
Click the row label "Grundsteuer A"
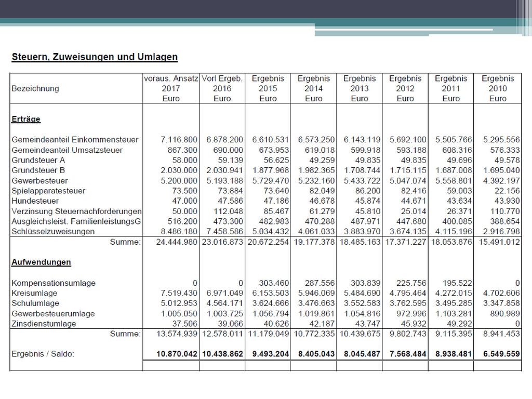point(38,160)
